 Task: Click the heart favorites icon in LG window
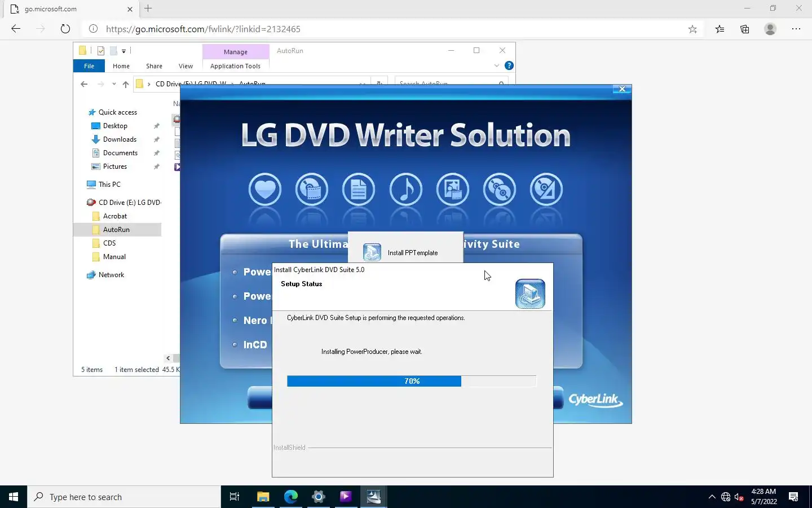click(264, 190)
